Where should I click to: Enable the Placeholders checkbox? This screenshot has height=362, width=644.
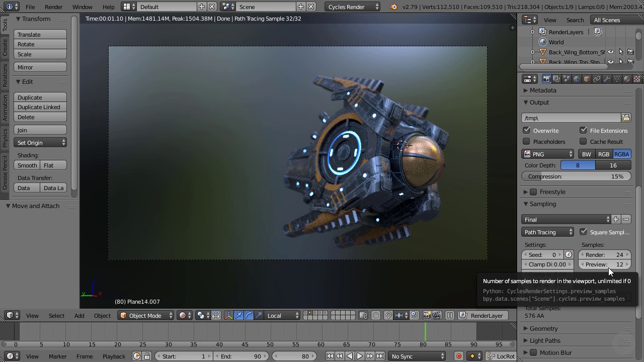click(x=527, y=142)
